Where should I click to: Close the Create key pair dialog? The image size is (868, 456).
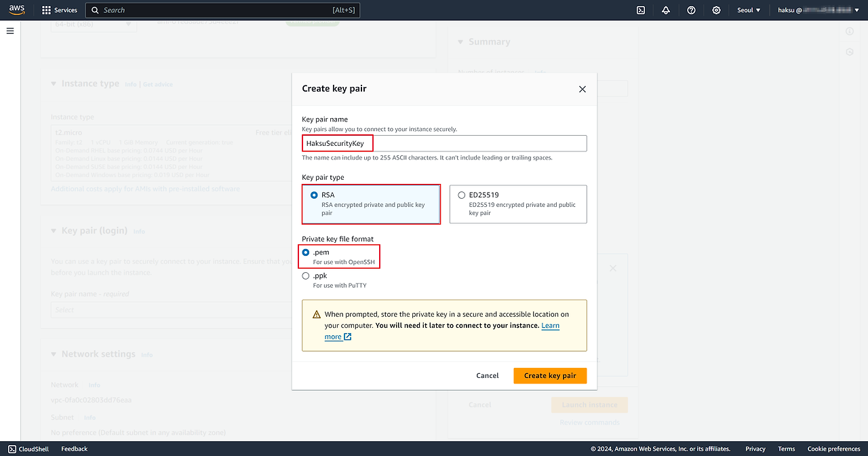[x=582, y=89]
